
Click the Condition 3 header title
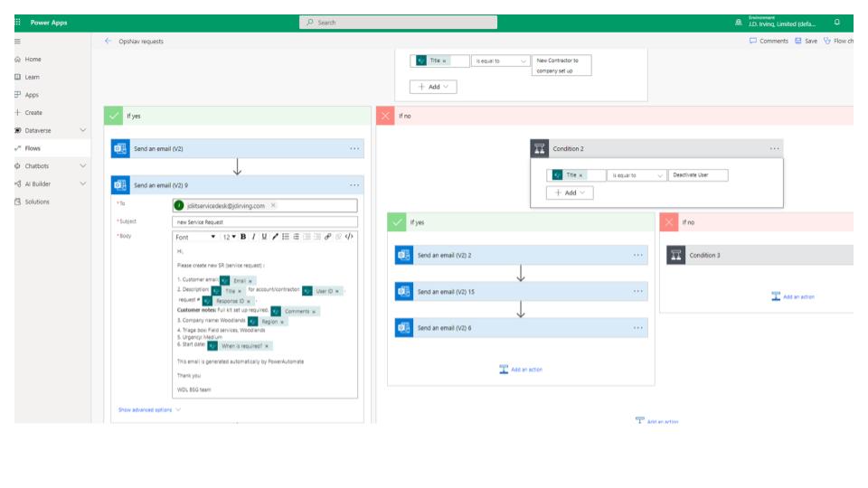click(704, 256)
